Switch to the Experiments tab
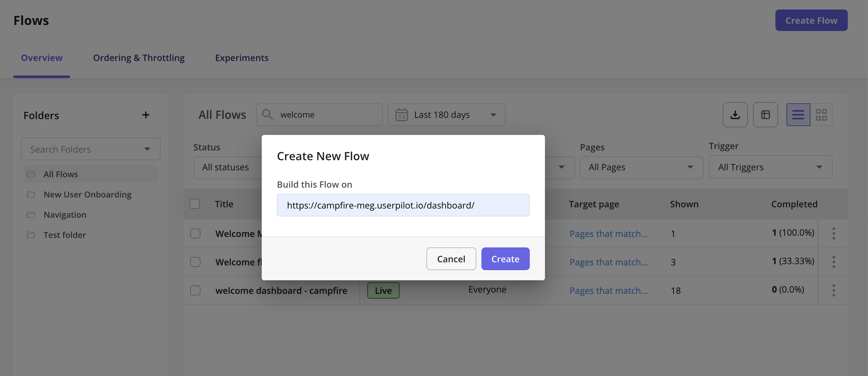The height and width of the screenshot is (376, 868). pos(241,58)
